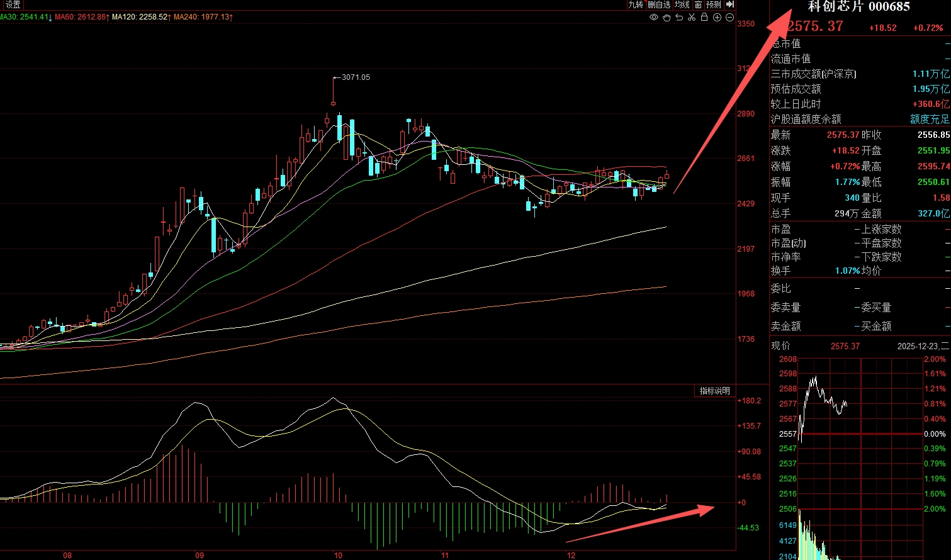Click the 窗 window button
This screenshot has height=560, width=951.
(x=698, y=4)
